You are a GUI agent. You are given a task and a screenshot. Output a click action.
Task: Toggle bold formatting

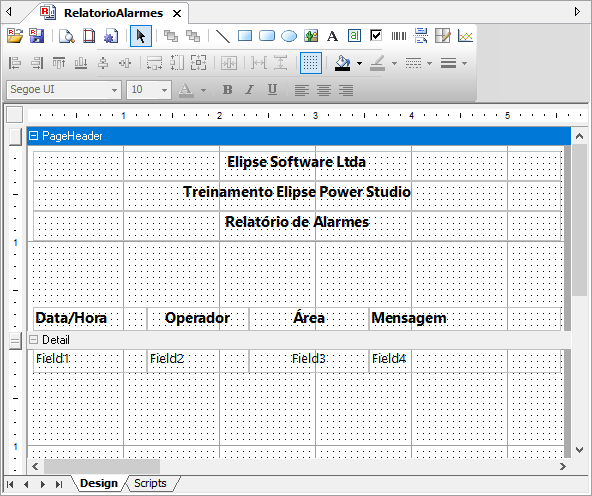point(228,90)
